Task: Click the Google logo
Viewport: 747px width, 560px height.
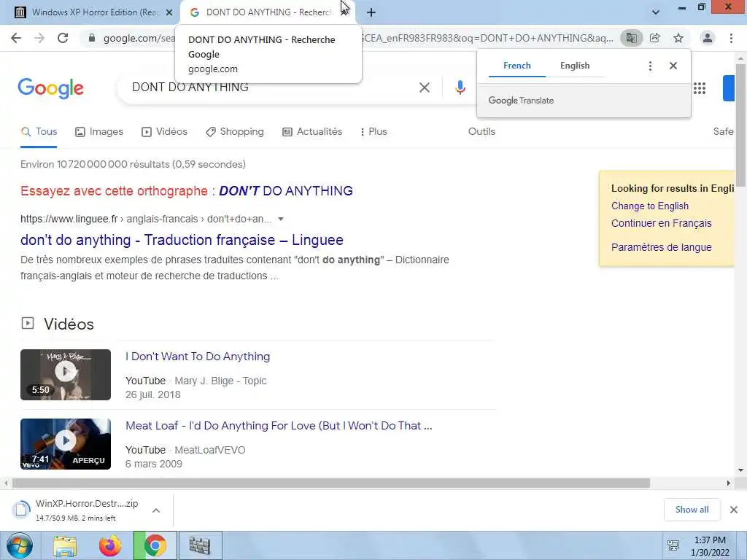Action: 50,88
